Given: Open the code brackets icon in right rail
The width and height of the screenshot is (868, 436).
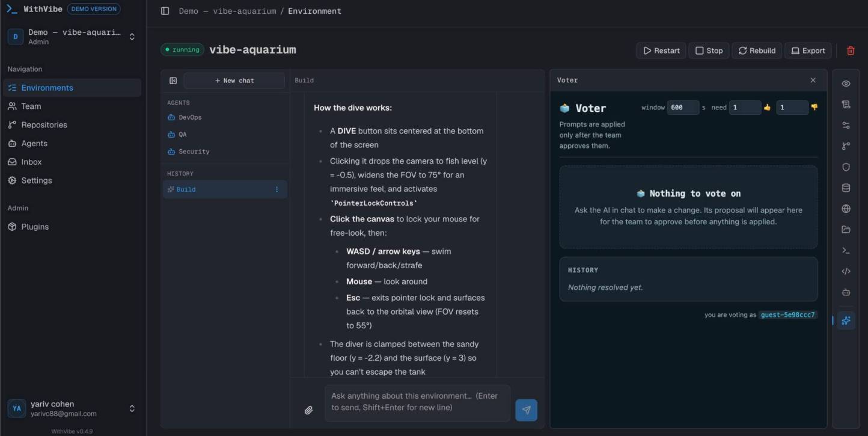Looking at the screenshot, I should pos(846,271).
